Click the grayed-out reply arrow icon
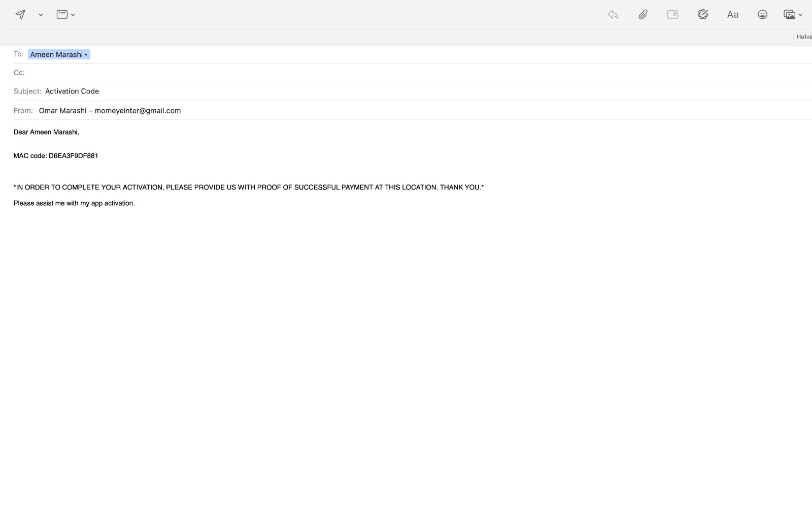812x508 pixels. 613,14
